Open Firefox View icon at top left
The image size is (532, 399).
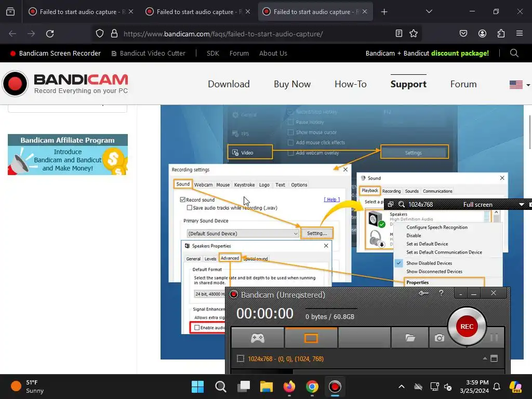point(10,12)
